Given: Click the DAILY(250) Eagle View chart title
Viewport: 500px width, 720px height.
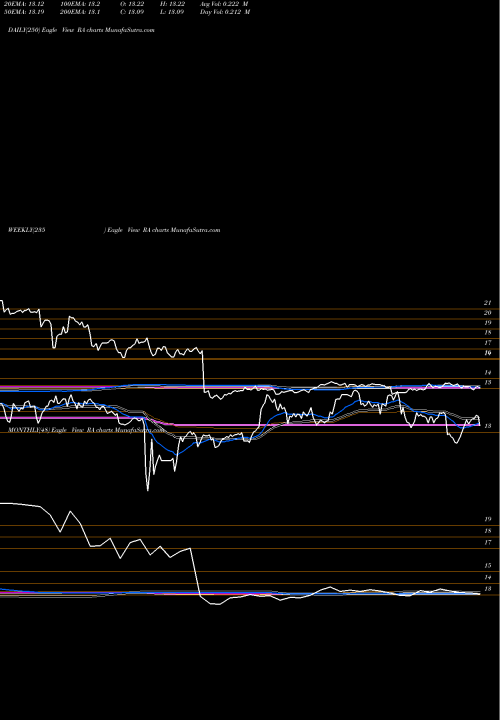Looking at the screenshot, I should [81, 30].
